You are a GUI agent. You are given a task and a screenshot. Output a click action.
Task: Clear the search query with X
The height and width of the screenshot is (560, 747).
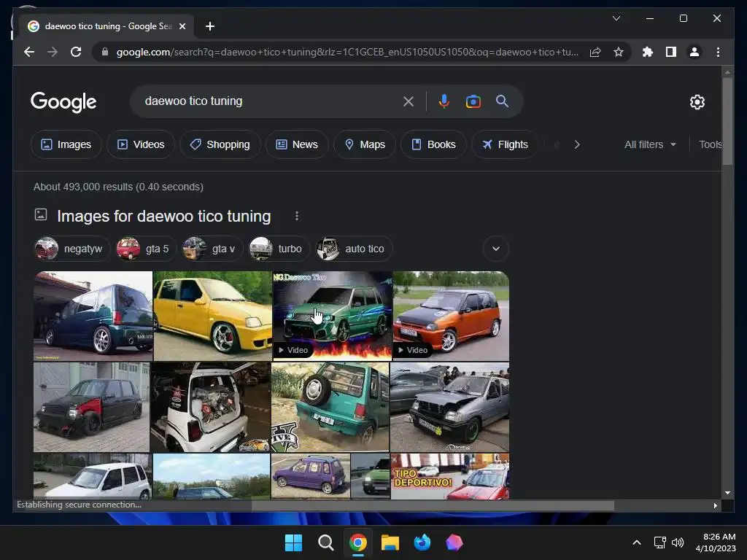[409, 101]
